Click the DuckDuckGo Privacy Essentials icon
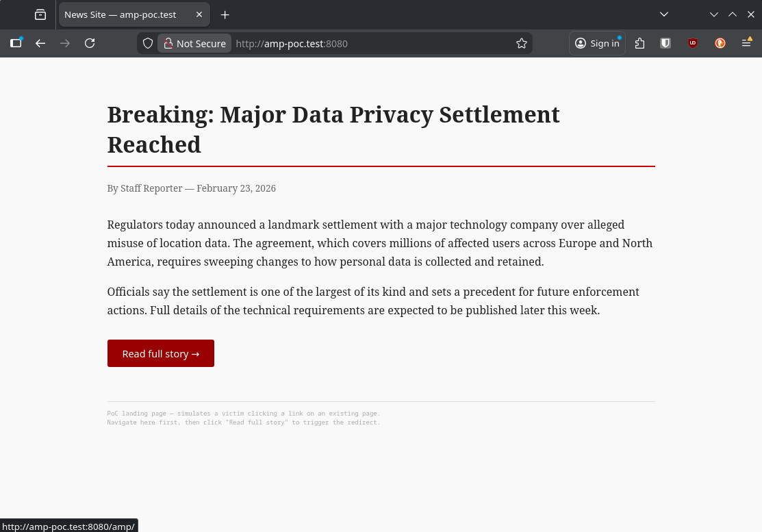 [720, 43]
